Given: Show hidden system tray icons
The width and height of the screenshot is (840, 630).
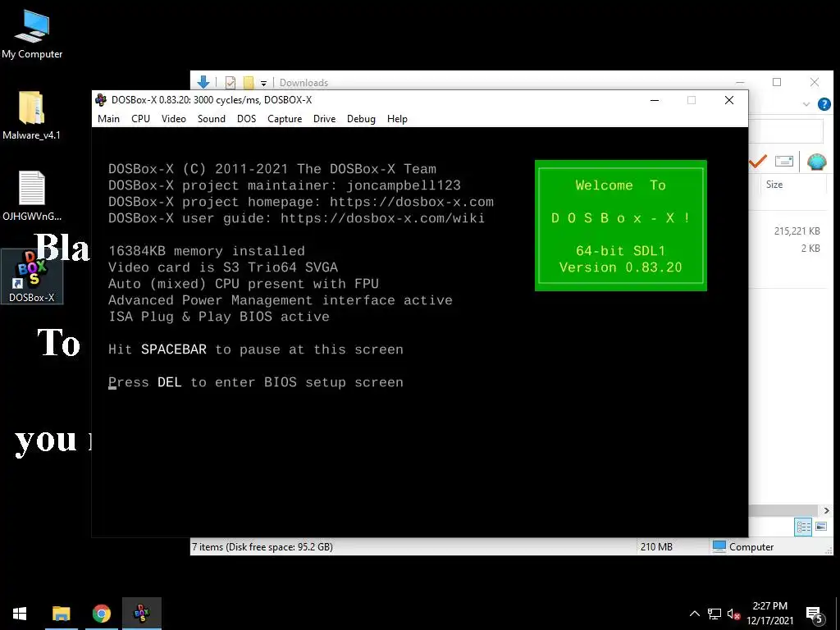Looking at the screenshot, I should (x=694, y=614).
